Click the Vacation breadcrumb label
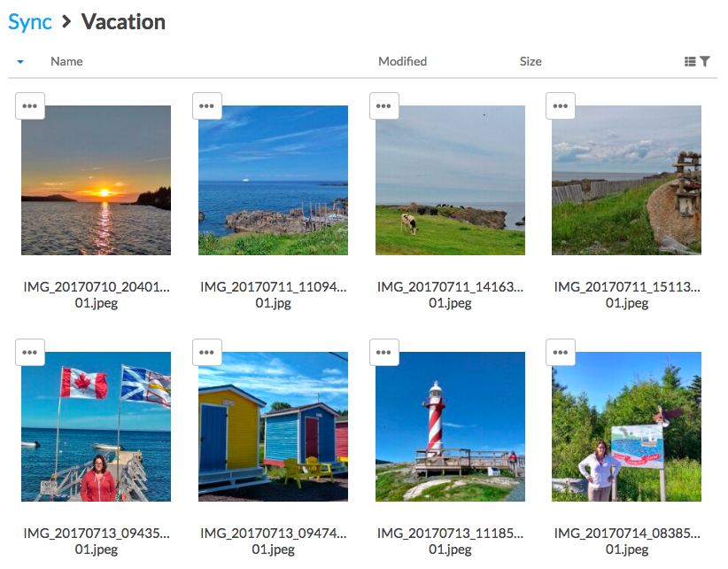 (x=122, y=21)
